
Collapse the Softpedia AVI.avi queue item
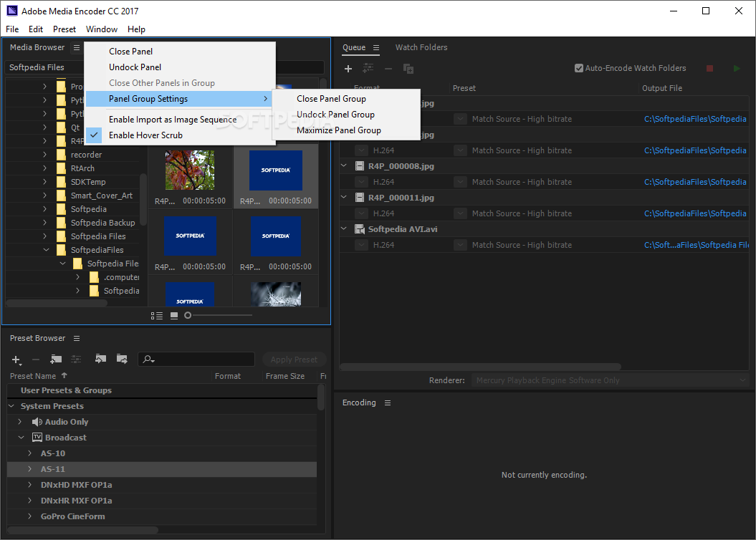[344, 228]
